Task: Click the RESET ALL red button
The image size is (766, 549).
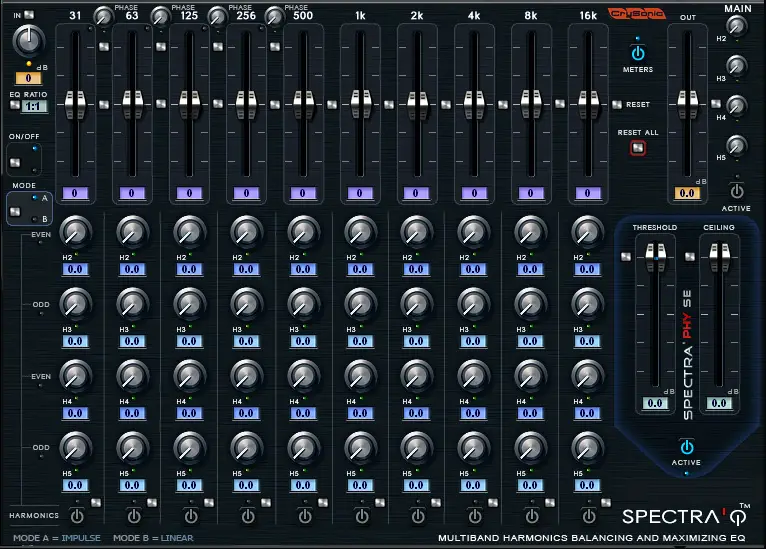Action: click(638, 148)
